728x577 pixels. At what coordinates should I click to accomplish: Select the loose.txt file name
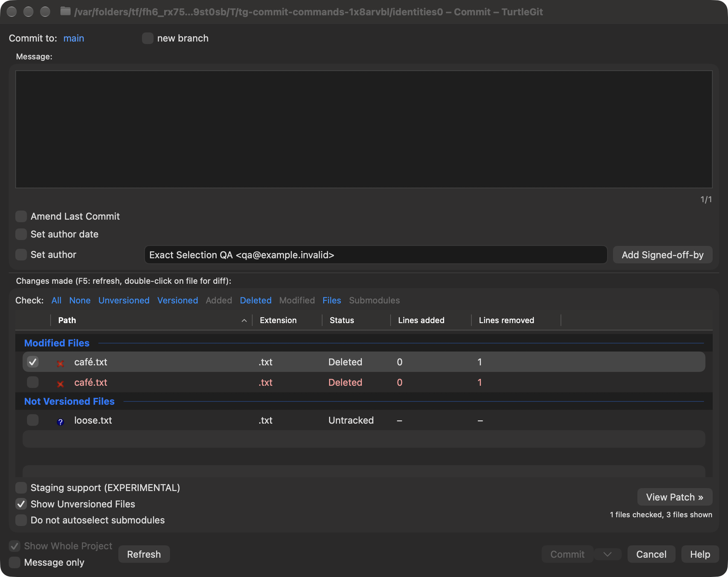coord(93,420)
